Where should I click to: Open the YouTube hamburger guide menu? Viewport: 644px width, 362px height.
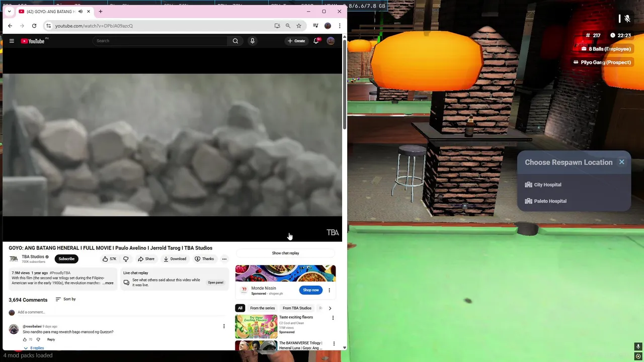point(12,41)
